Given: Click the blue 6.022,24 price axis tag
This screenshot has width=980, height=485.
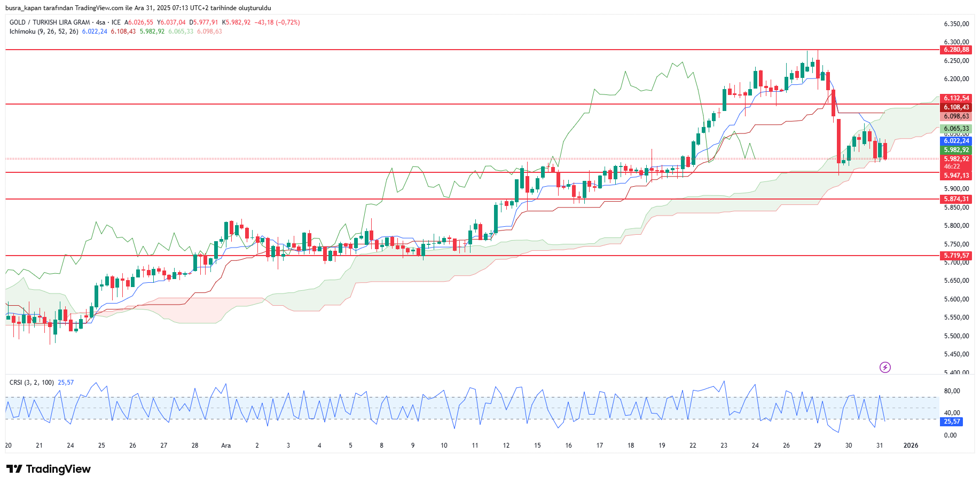Looking at the screenshot, I should point(956,141).
